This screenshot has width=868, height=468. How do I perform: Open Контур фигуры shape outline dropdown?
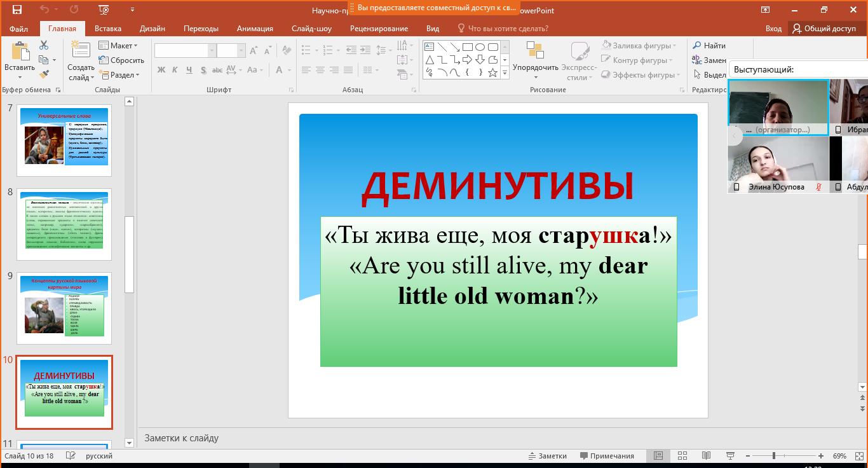pyautogui.click(x=637, y=60)
